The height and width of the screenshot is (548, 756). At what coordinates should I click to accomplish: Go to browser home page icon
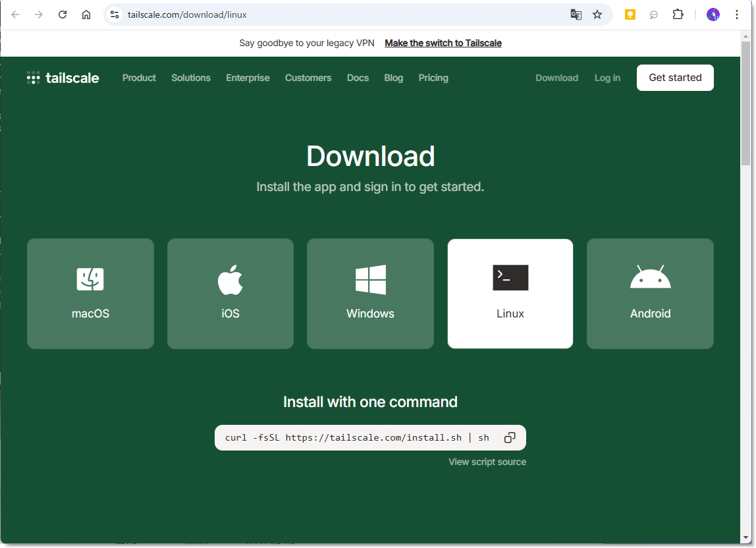coord(86,14)
